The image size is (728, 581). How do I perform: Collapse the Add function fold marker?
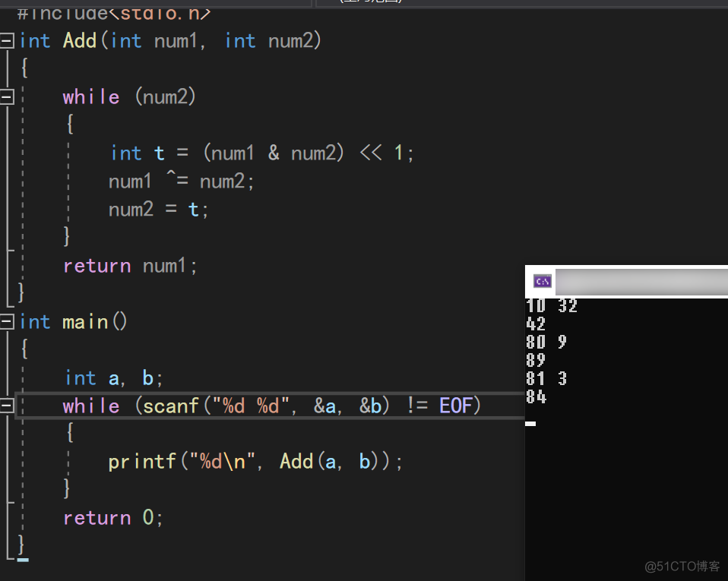pyautogui.click(x=7, y=41)
